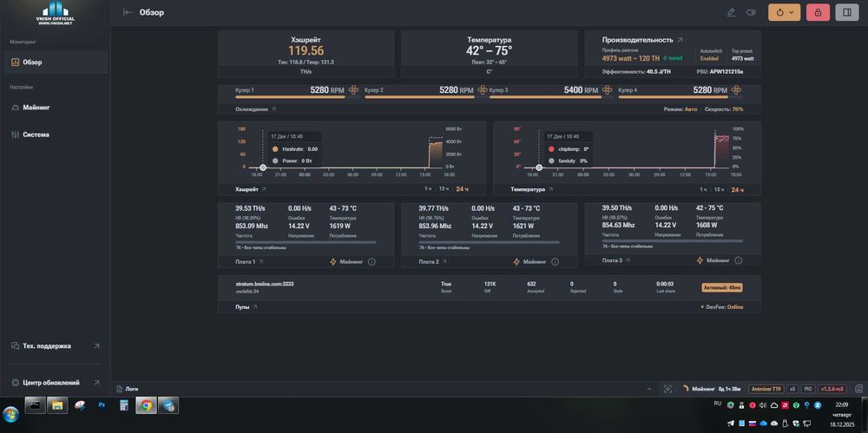Image resolution: width=868 pixels, height=433 pixels.
Task: Open Photoshop from the taskbar
Action: pyautogui.click(x=102, y=405)
